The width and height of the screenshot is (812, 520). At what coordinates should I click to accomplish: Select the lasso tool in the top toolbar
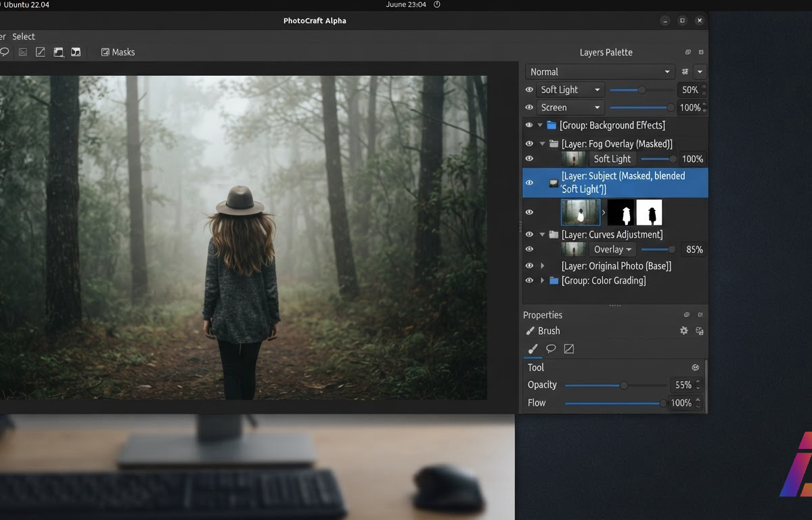(4, 52)
